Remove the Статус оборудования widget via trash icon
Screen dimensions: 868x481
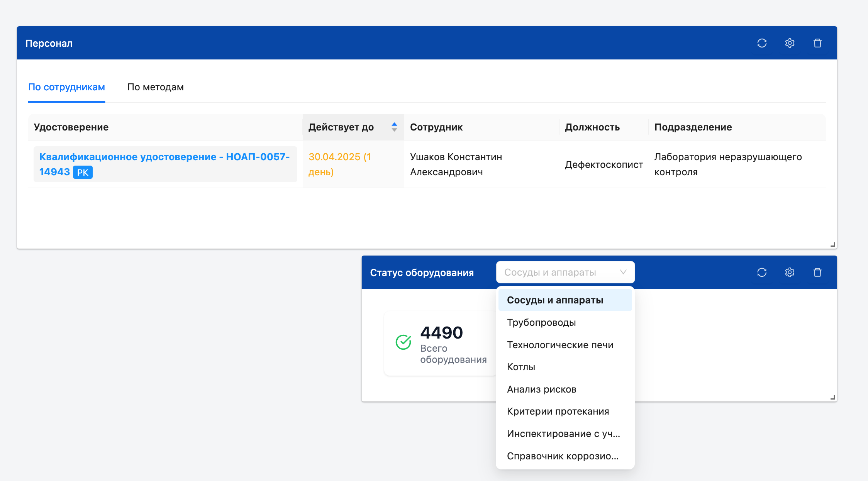click(x=817, y=272)
